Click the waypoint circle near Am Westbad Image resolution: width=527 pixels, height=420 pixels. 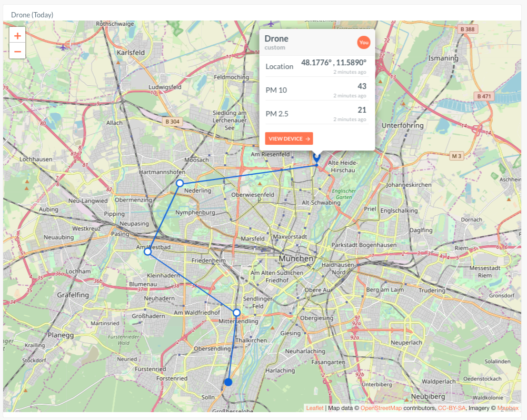tap(147, 252)
